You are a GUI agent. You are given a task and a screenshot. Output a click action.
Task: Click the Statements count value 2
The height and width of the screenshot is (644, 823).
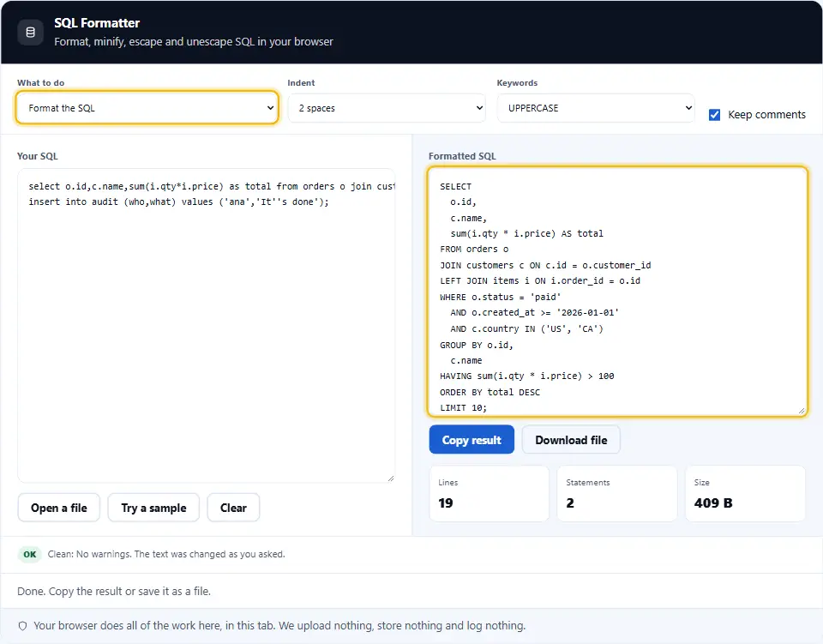[570, 503]
